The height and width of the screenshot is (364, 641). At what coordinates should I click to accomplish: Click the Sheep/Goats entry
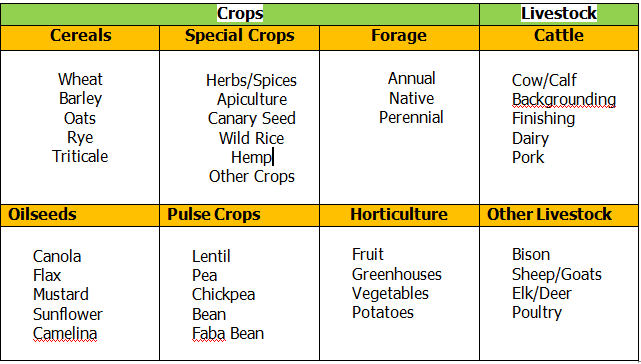coord(557,274)
